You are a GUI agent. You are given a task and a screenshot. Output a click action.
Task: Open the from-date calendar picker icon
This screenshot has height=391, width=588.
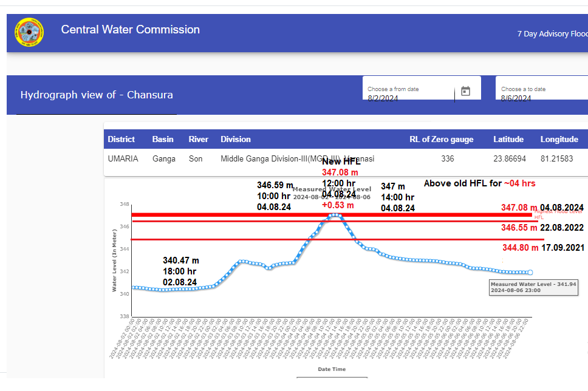pos(465,91)
